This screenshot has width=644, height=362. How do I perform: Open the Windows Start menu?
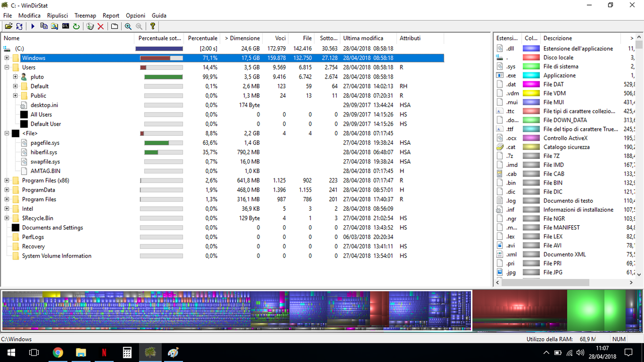pos(10,352)
